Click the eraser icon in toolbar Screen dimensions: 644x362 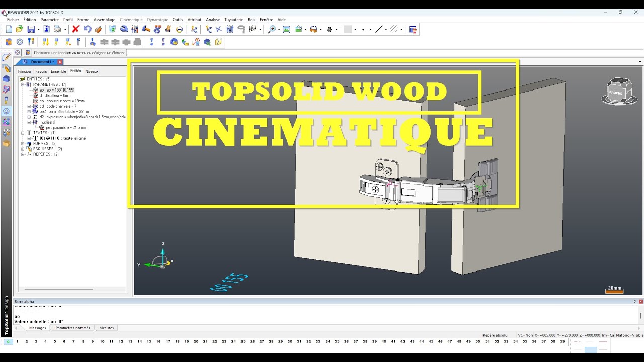(x=98, y=29)
